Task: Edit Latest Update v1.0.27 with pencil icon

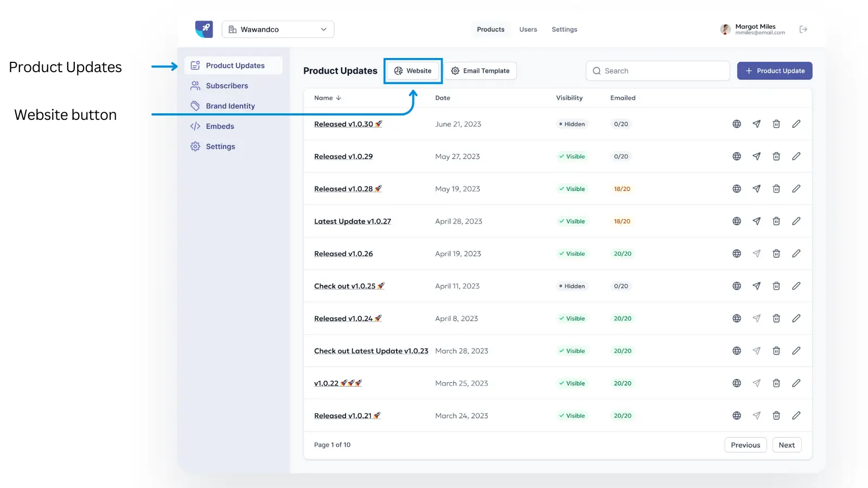Action: click(x=796, y=221)
